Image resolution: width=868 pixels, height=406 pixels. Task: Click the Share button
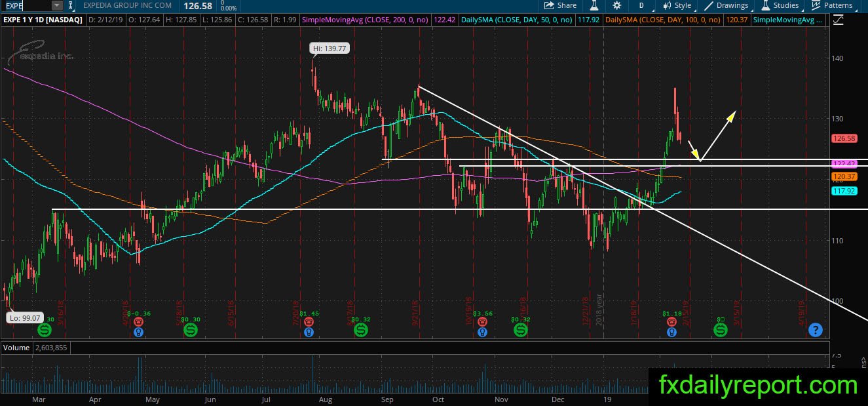point(559,5)
